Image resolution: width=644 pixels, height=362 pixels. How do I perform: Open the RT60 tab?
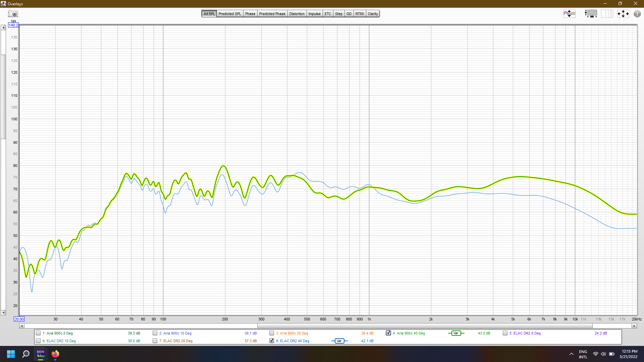click(360, 14)
